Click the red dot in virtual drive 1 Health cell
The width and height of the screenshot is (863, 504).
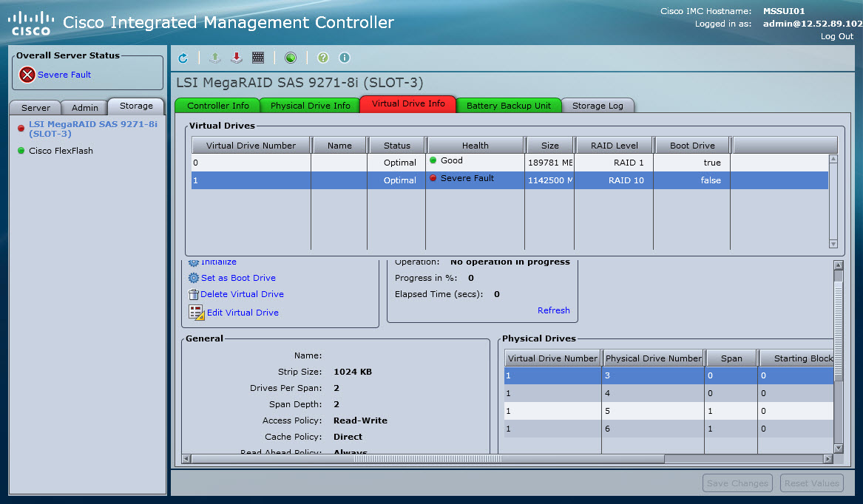click(433, 178)
